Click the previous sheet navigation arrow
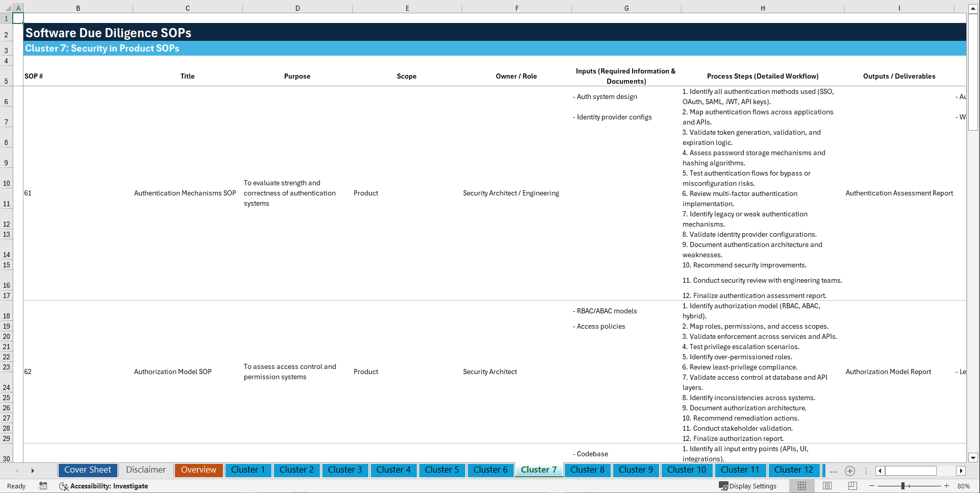The height and width of the screenshot is (493, 980). [17, 470]
